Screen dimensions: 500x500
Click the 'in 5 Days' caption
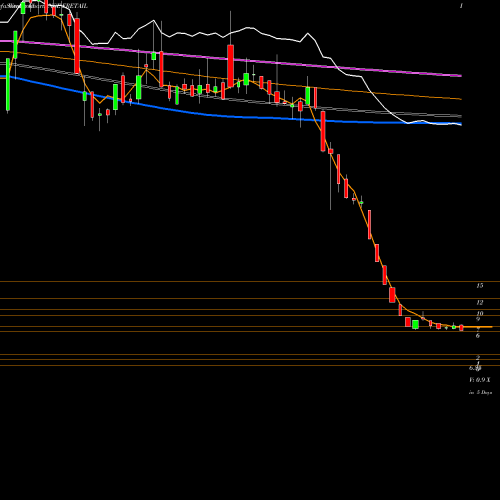pos(480,393)
